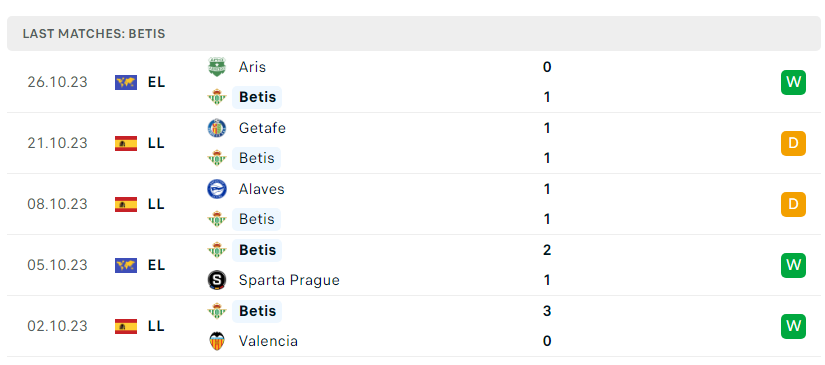Click green W badge for Valencia match
The image size is (825, 365).
pyautogui.click(x=793, y=327)
